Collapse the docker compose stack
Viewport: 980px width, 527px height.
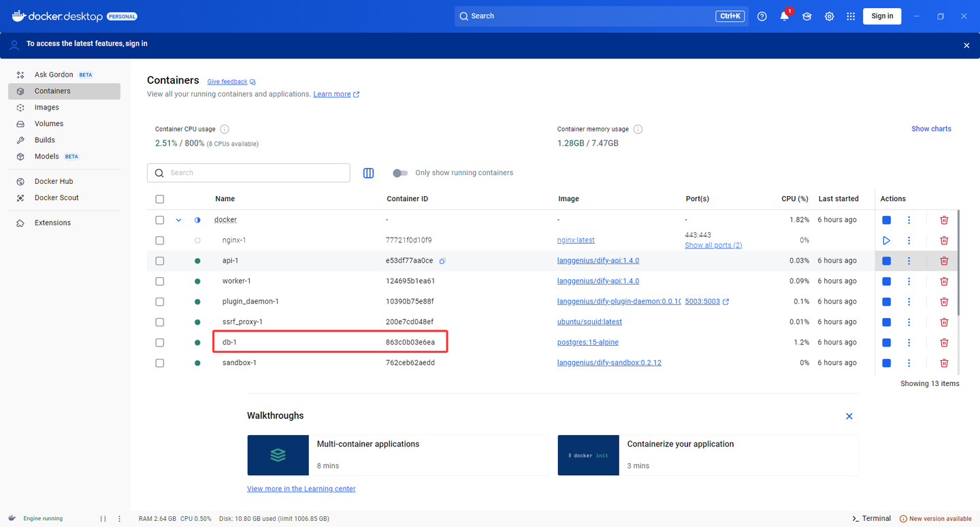coord(178,219)
